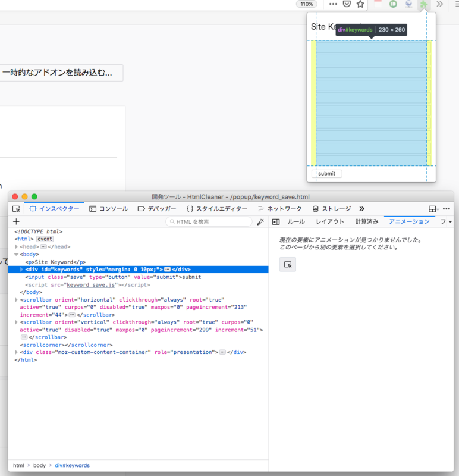Open the Network tab
This screenshot has width=459, height=476.
[x=279, y=209]
